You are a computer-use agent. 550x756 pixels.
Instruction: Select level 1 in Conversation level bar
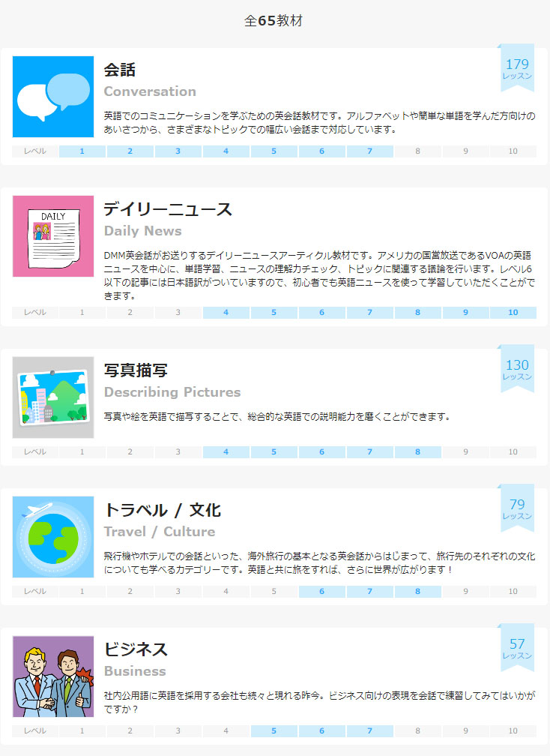click(x=82, y=151)
